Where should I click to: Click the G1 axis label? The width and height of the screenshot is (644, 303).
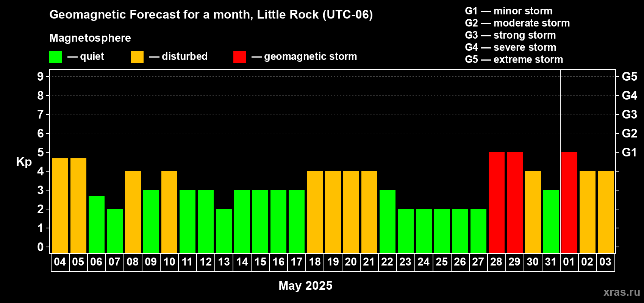(x=630, y=152)
